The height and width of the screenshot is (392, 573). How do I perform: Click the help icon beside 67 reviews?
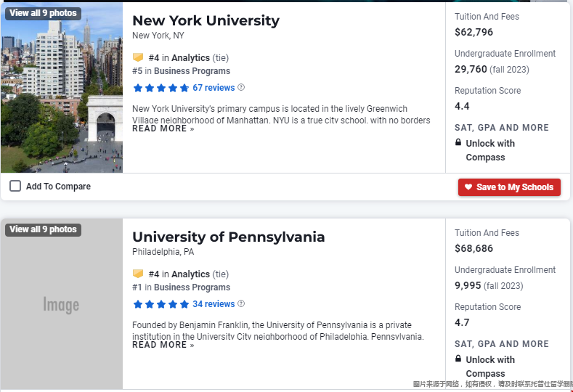click(241, 87)
